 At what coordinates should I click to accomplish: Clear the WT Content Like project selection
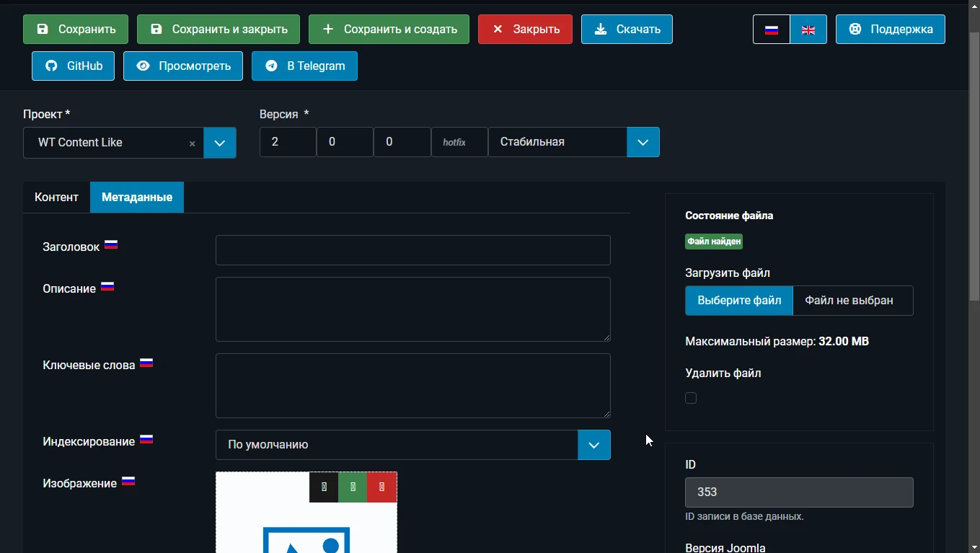[192, 143]
